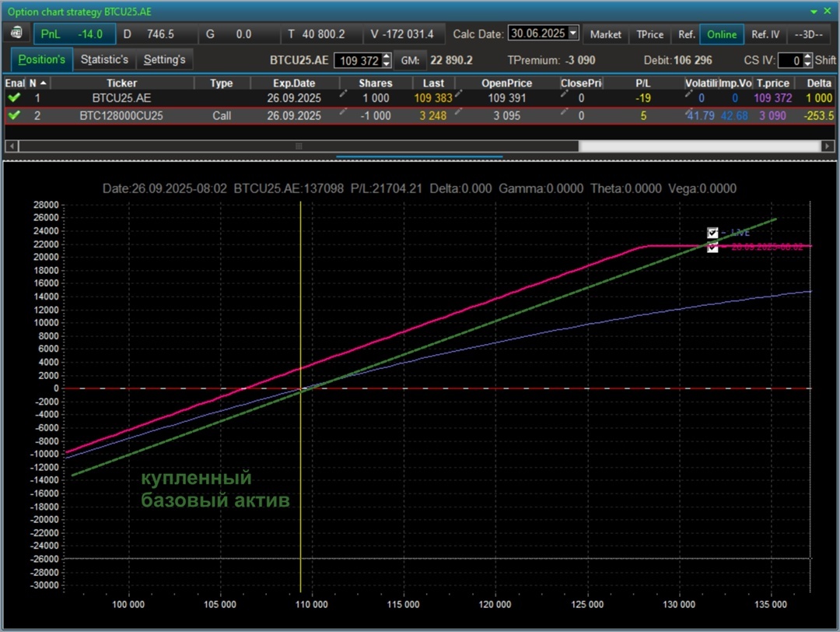This screenshot has height=632, width=840.
Task: Disable position 2 BTC128000CU25 green checkmark
Action: (15, 115)
